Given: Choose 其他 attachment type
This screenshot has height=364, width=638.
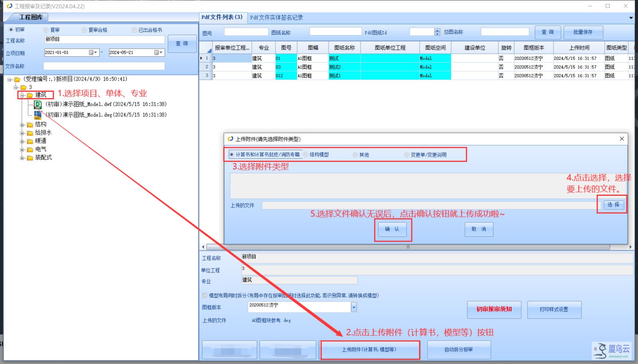Looking at the screenshot, I should (x=355, y=155).
